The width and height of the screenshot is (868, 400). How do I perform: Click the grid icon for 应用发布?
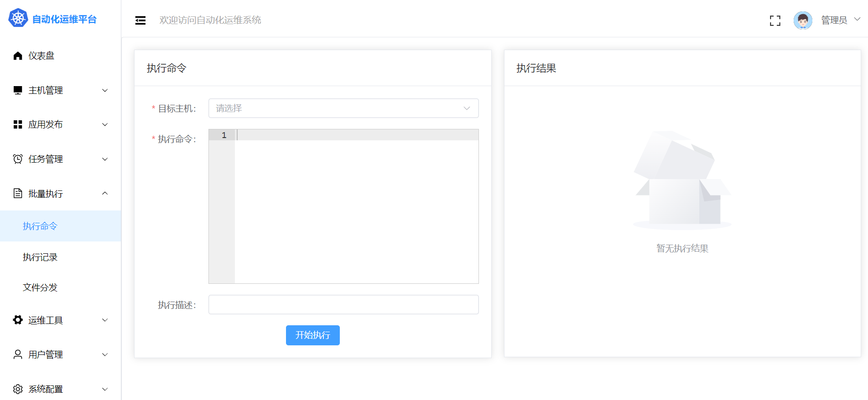[18, 124]
